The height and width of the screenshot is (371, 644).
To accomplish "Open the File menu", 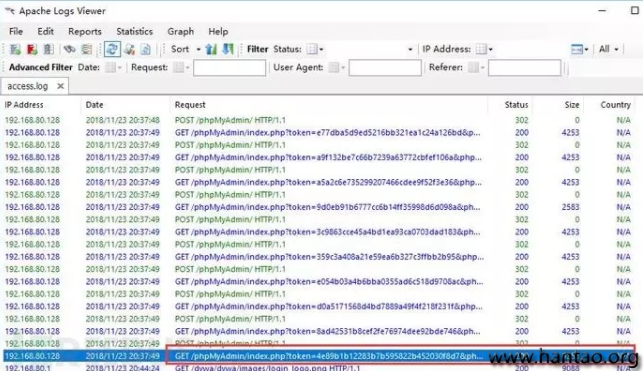I will coord(16,31).
